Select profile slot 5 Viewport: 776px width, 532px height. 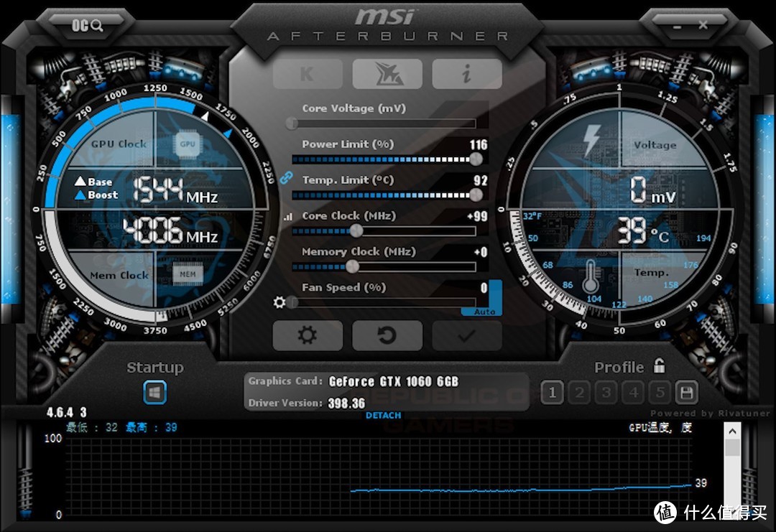(x=660, y=393)
